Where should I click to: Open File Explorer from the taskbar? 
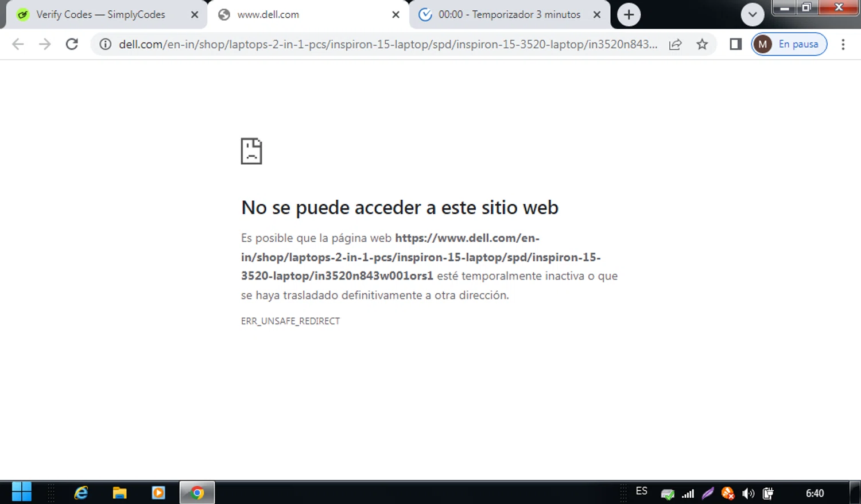(119, 493)
